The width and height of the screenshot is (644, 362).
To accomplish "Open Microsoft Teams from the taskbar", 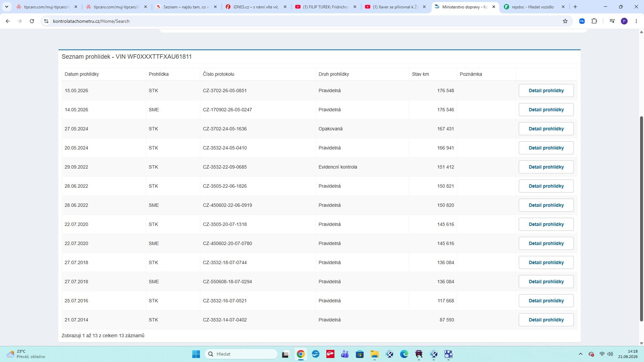I will point(345,354).
